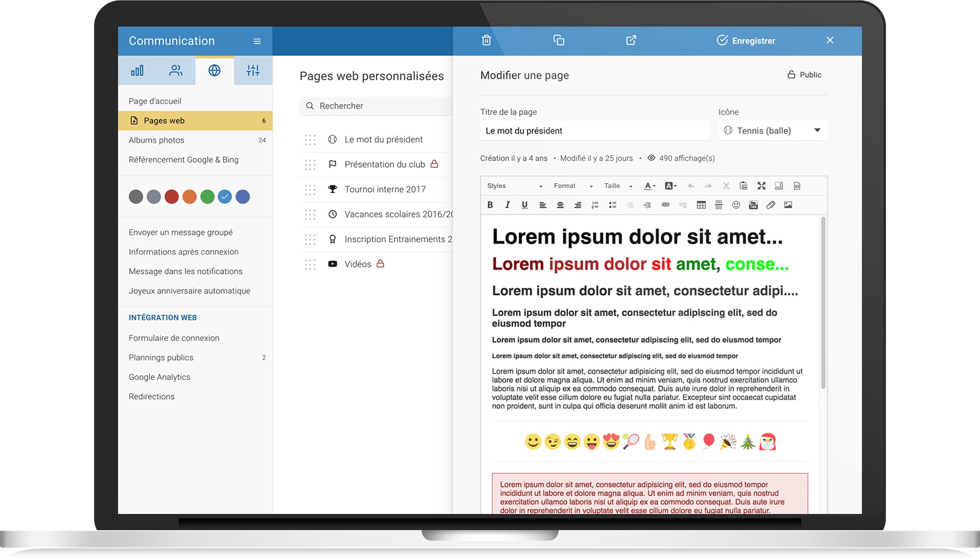Insert a table in the editor

coord(700,205)
